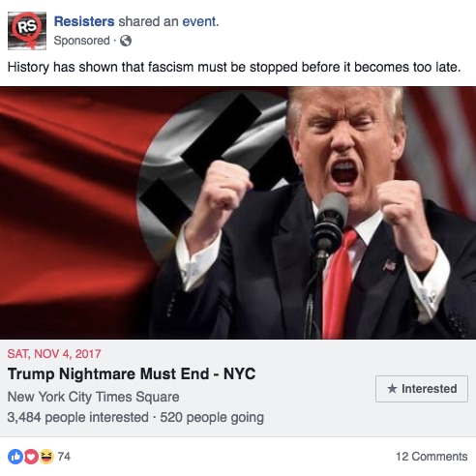The width and height of the screenshot is (476, 476).
Task: Click the blue Like reaction icon
Action: point(15,457)
